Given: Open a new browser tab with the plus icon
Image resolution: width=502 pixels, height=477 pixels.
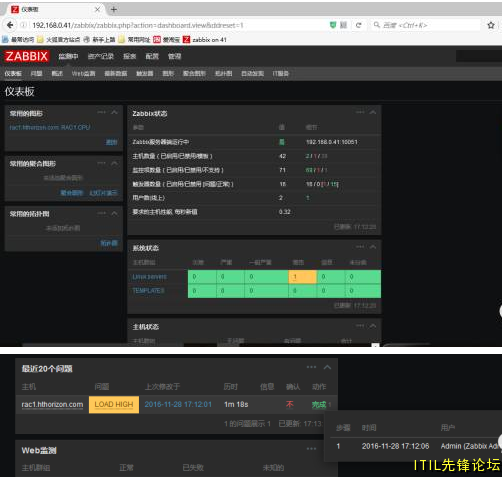Looking at the screenshot, I should coord(114,9).
